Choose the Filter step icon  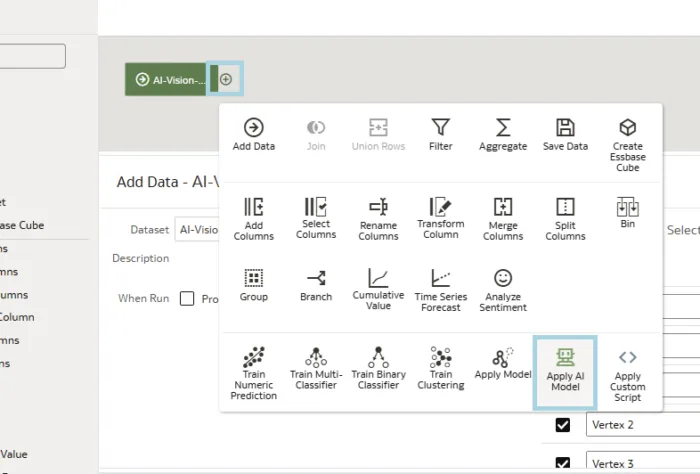coord(440,128)
